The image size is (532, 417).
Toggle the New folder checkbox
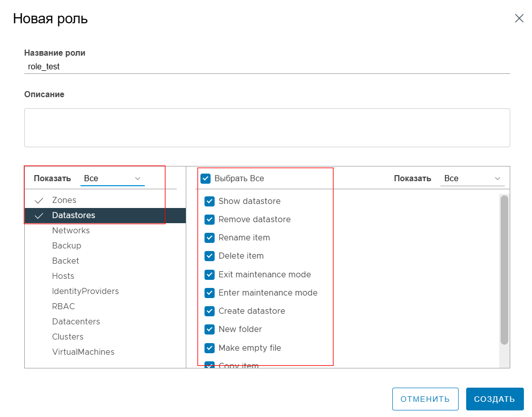[210, 329]
